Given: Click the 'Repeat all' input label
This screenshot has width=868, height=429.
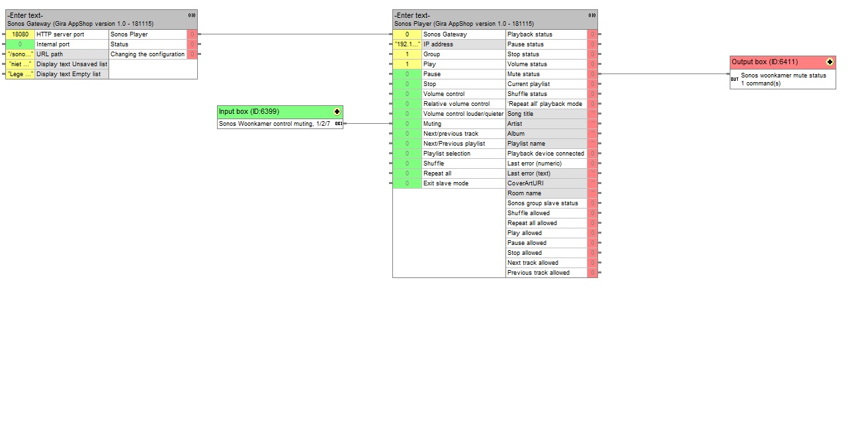Looking at the screenshot, I should point(437,173).
